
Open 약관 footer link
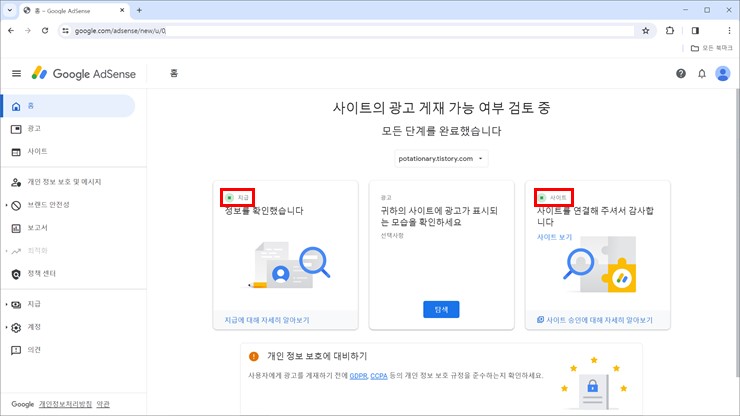(103, 404)
